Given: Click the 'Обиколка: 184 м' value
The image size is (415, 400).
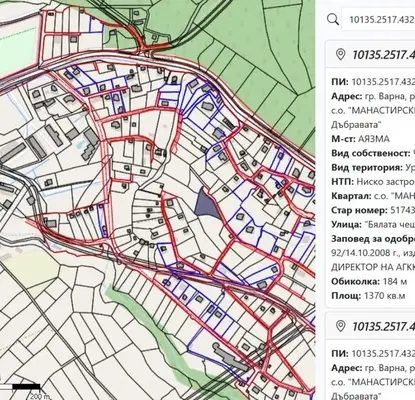Looking at the screenshot, I should point(369,281).
